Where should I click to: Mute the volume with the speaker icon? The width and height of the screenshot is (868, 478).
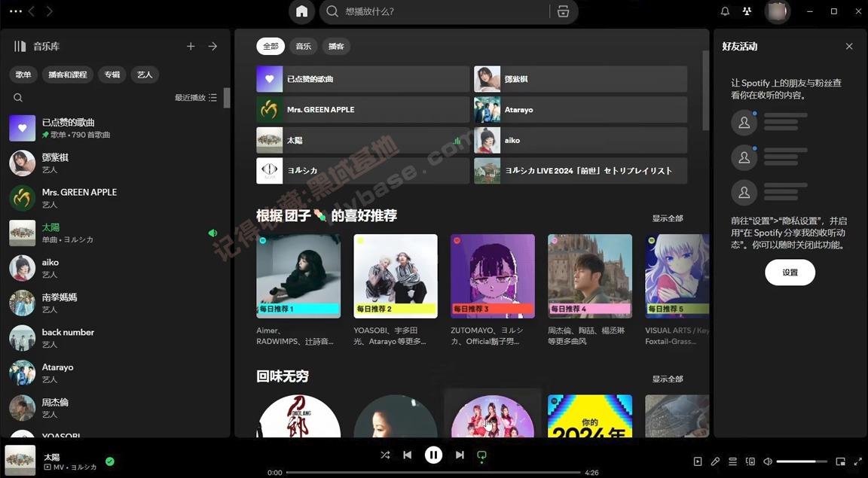coord(767,461)
